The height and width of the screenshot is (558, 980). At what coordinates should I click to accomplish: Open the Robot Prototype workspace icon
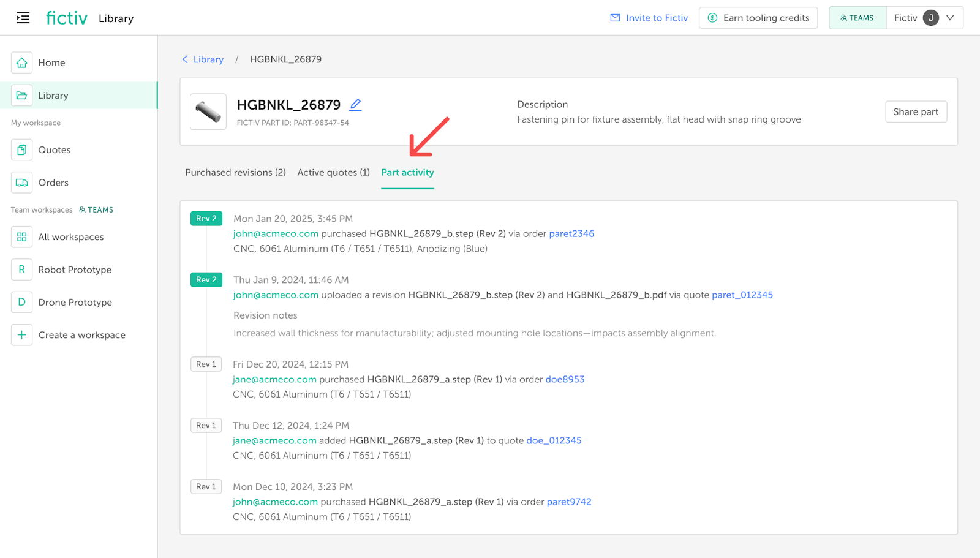21,270
